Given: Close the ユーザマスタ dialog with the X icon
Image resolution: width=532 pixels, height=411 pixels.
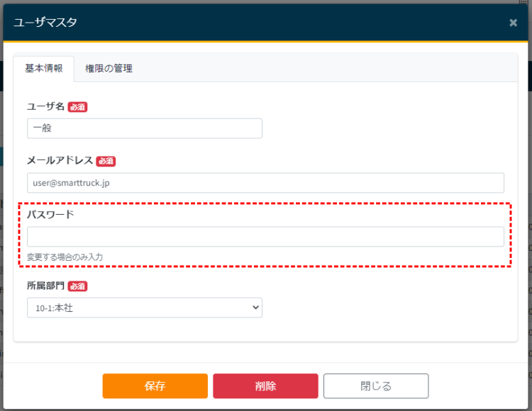Looking at the screenshot, I should (513, 23).
